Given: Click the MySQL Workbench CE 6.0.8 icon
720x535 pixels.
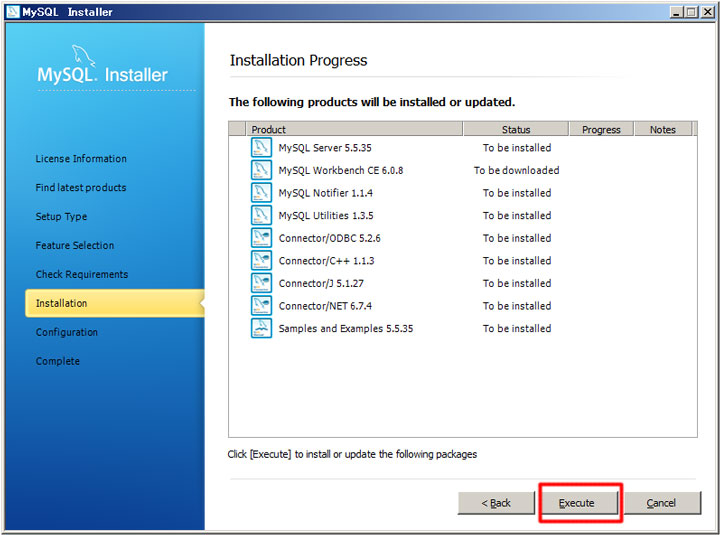Looking at the screenshot, I should (x=261, y=170).
